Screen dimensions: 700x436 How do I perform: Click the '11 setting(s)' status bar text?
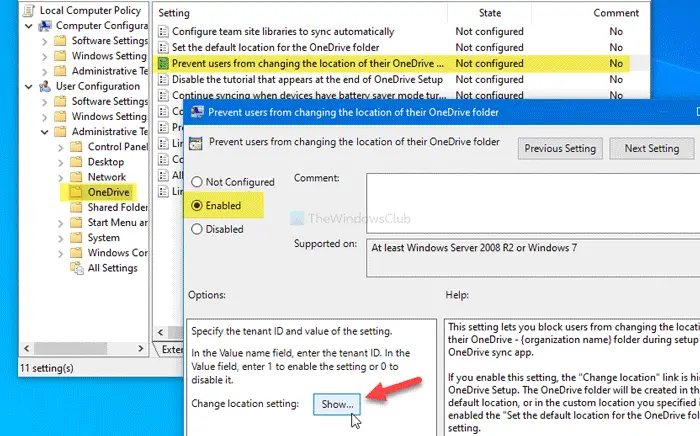pos(47,368)
